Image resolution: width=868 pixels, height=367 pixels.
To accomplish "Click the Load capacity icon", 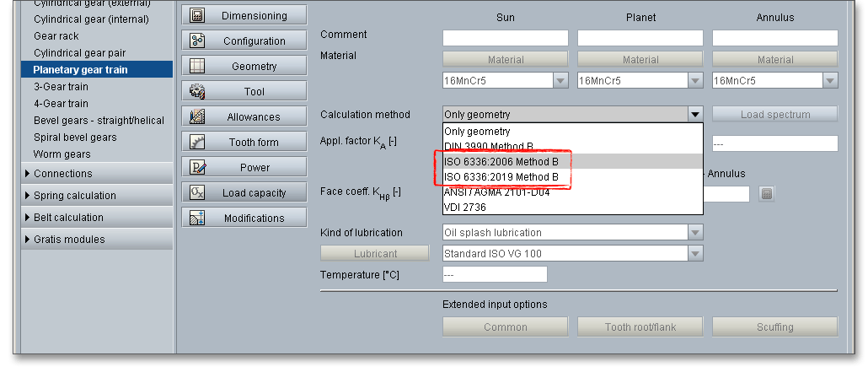I will pos(198,192).
